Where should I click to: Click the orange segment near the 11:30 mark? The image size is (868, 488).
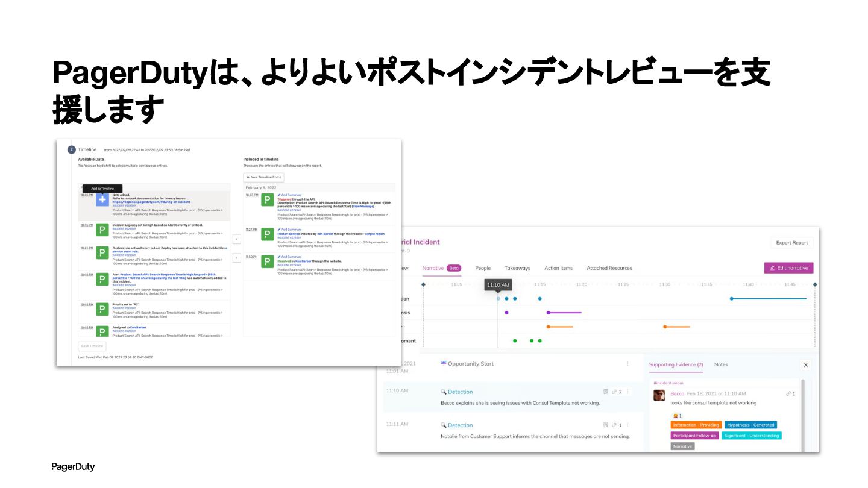[x=677, y=327]
